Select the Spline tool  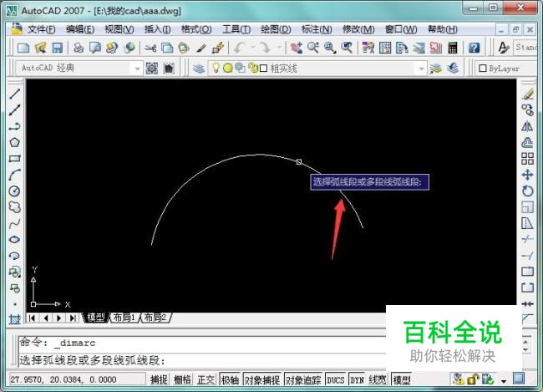[x=14, y=223]
